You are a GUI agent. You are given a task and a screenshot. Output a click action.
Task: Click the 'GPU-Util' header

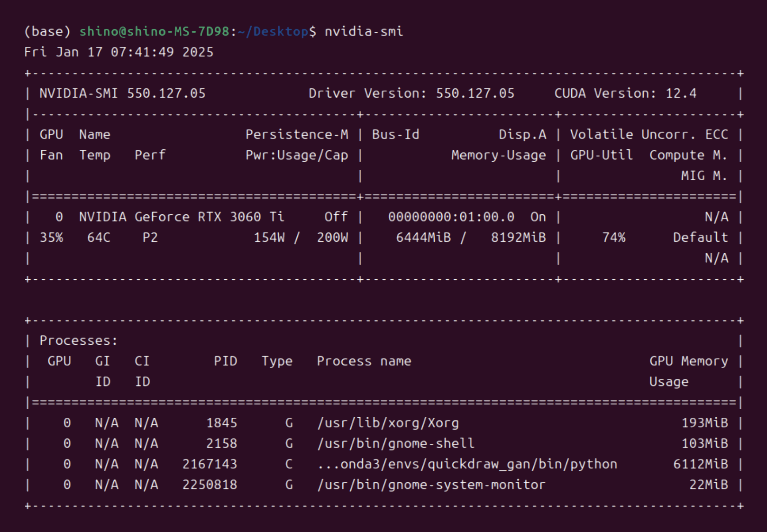[601, 155]
